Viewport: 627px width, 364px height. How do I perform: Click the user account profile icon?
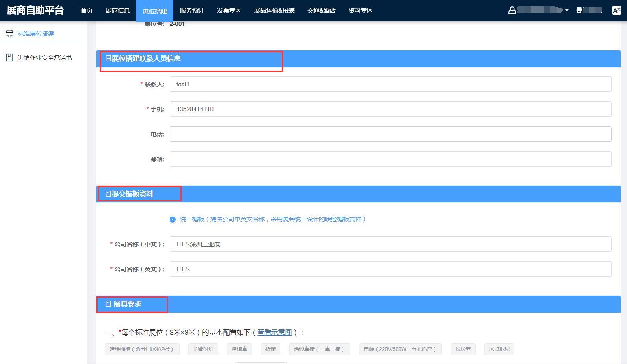click(x=512, y=10)
